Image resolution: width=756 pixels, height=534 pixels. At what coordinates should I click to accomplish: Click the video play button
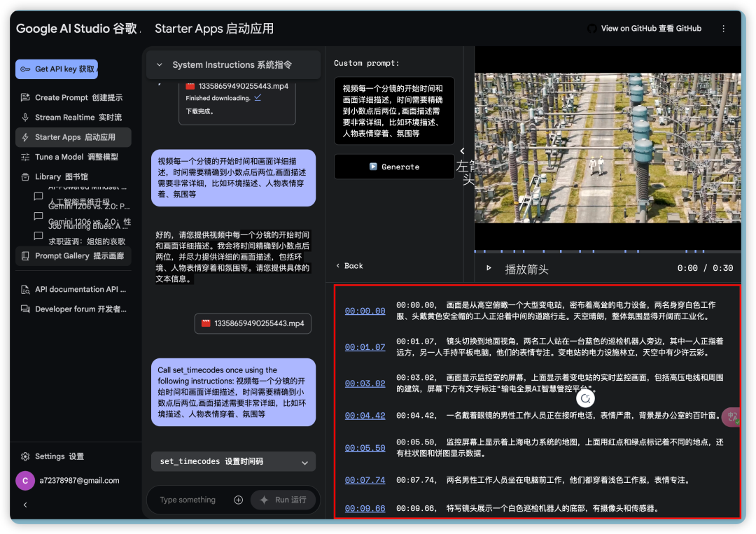pos(489,268)
